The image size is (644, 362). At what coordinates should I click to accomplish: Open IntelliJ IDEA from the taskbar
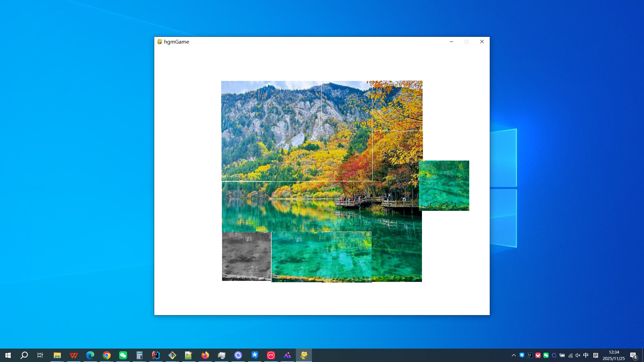pyautogui.click(x=156, y=355)
